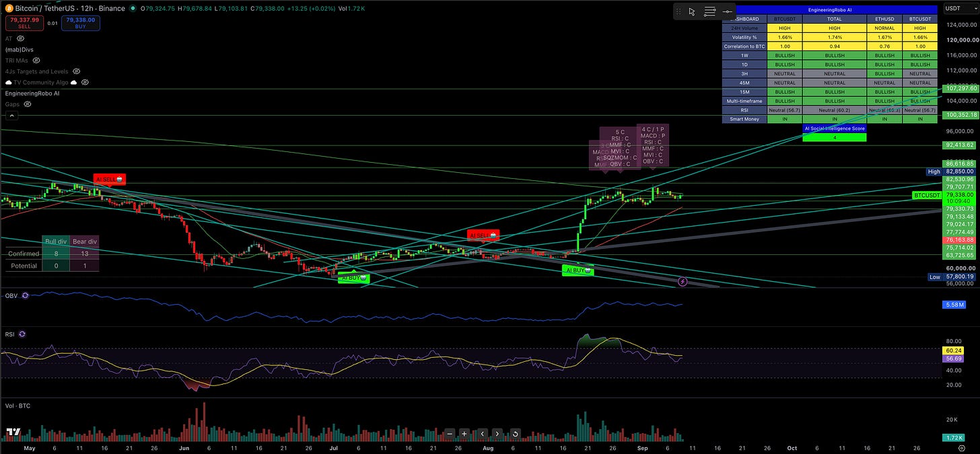
Task: Click the RSI pane label
Action: coord(10,334)
